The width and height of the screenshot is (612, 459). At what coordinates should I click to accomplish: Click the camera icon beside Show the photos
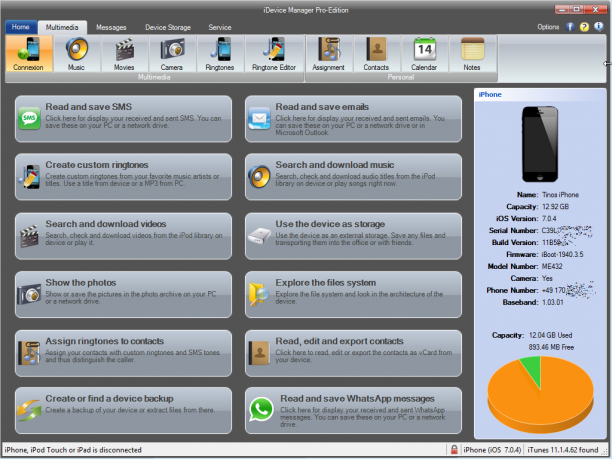(x=29, y=294)
